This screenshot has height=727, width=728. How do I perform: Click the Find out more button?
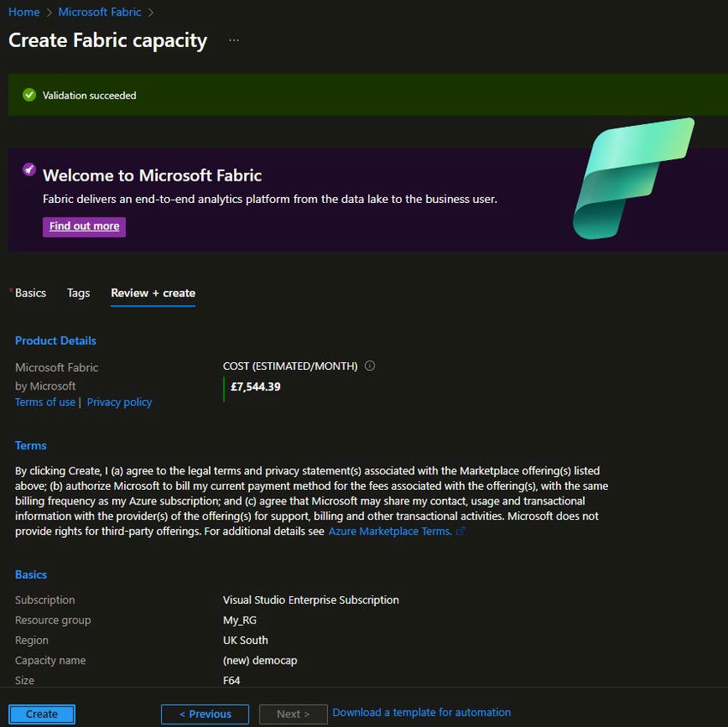pyautogui.click(x=84, y=227)
